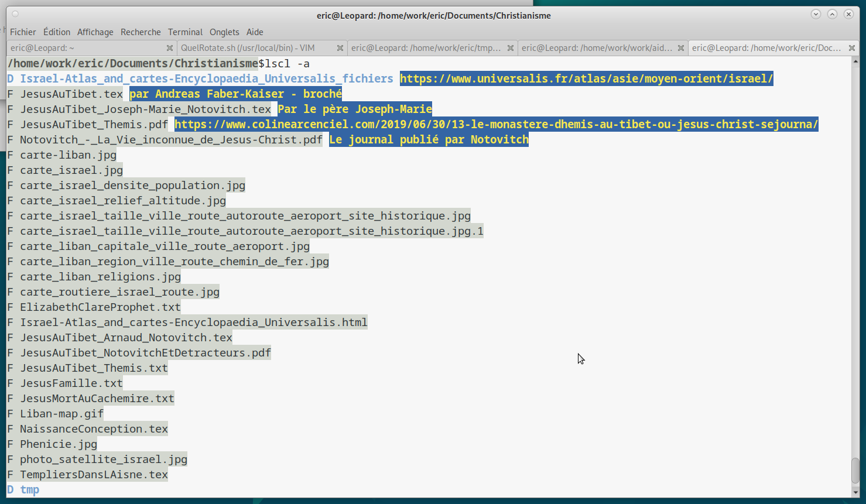Click the scrollbar up arrow
866x504 pixels.
[x=855, y=61]
